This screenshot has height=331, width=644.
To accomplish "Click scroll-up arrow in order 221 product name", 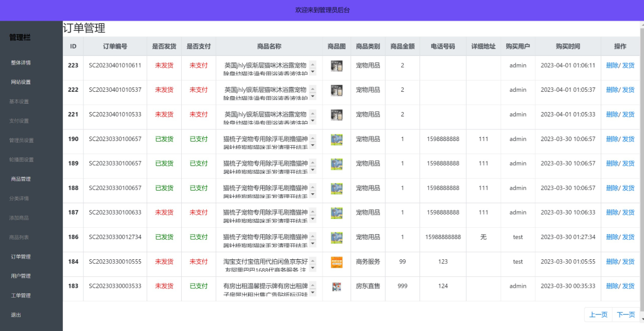I will tap(313, 114).
